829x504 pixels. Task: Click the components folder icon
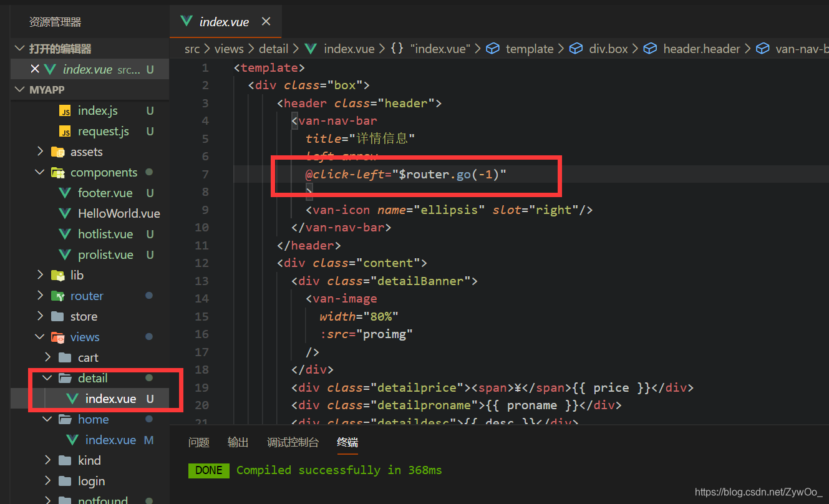coord(57,172)
